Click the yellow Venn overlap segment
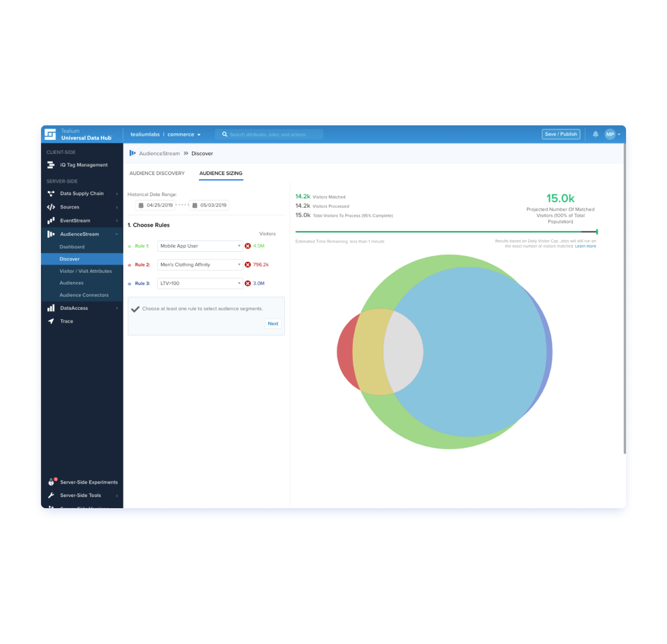The image size is (667, 644). 371,352
